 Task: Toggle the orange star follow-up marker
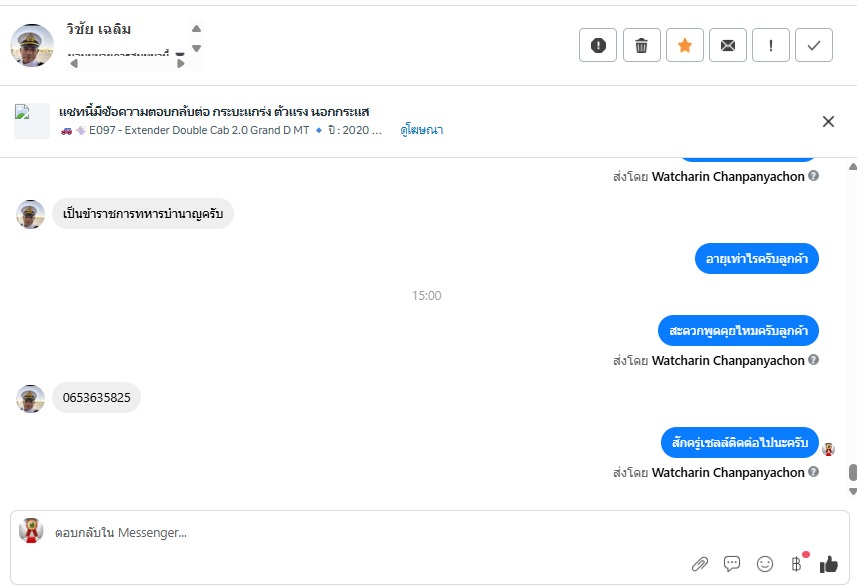[x=685, y=45]
